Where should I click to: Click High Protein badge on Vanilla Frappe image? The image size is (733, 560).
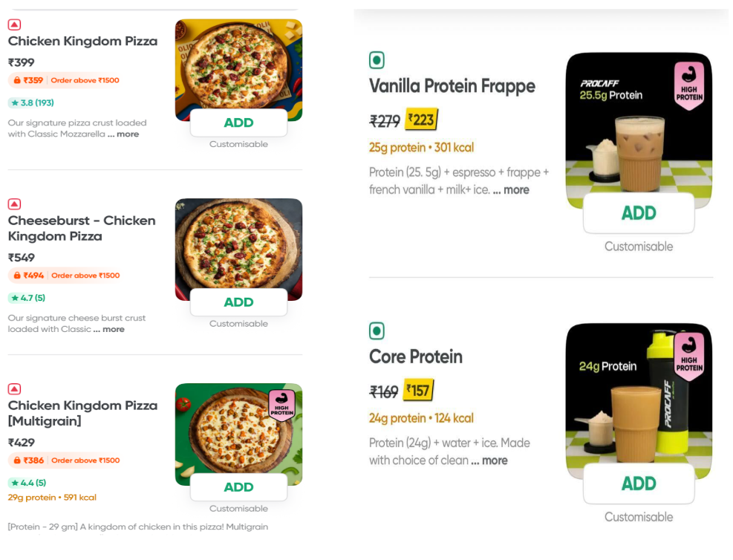688,85
